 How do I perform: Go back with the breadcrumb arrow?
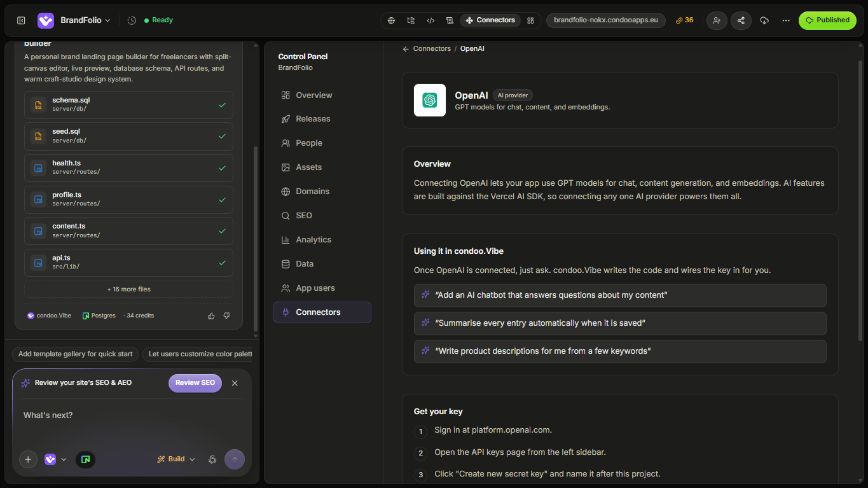(x=406, y=49)
